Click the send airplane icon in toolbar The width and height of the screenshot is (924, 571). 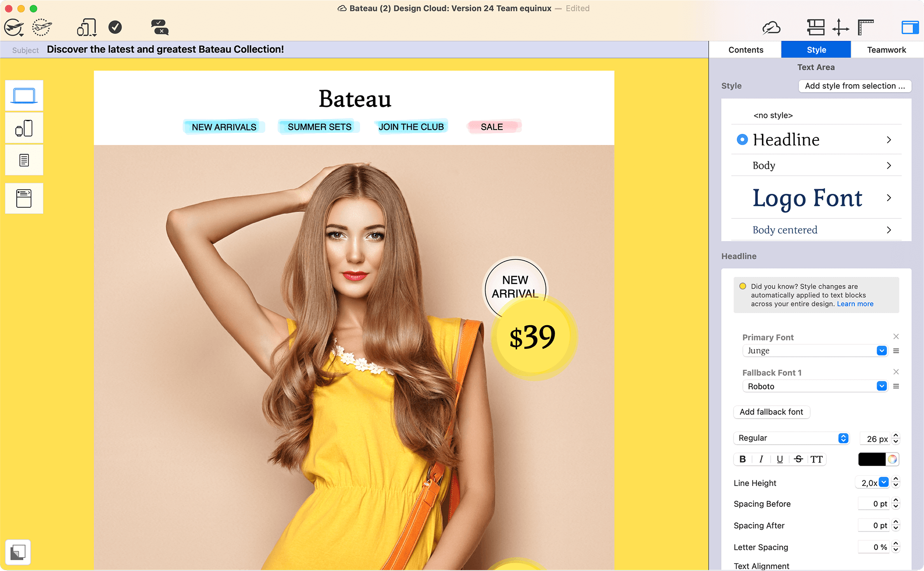14,28
